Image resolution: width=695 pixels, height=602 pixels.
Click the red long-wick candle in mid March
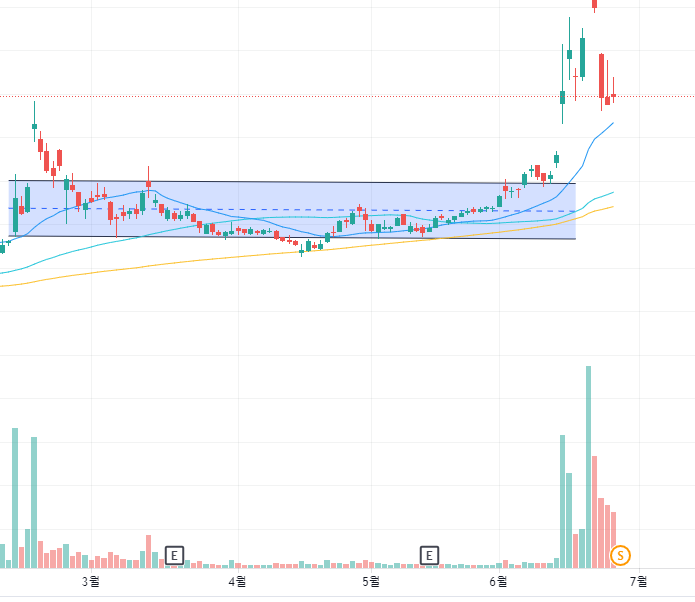point(148,182)
